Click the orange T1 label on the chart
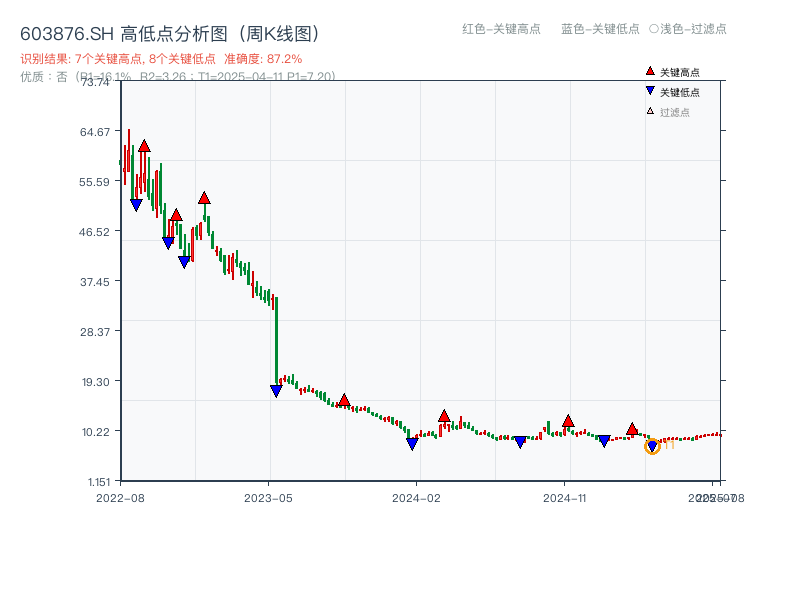Screen dimensions: 800x600 tap(669, 443)
